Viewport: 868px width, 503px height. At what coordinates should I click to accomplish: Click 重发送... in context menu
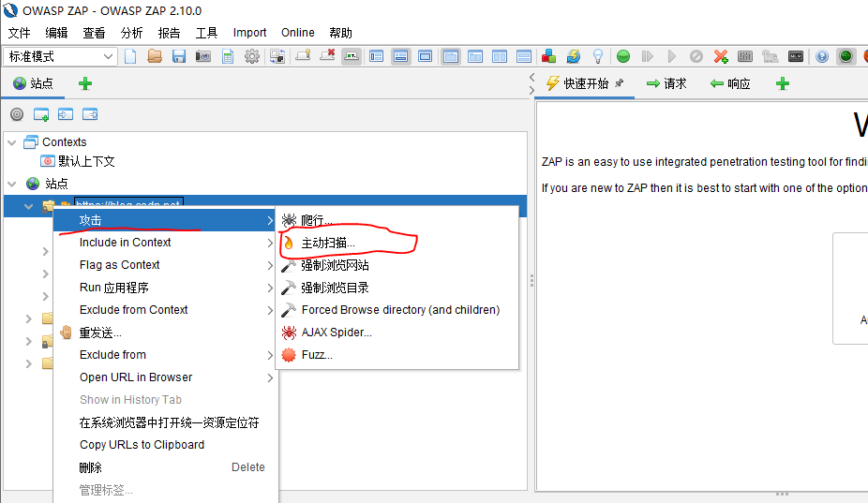tap(166, 333)
